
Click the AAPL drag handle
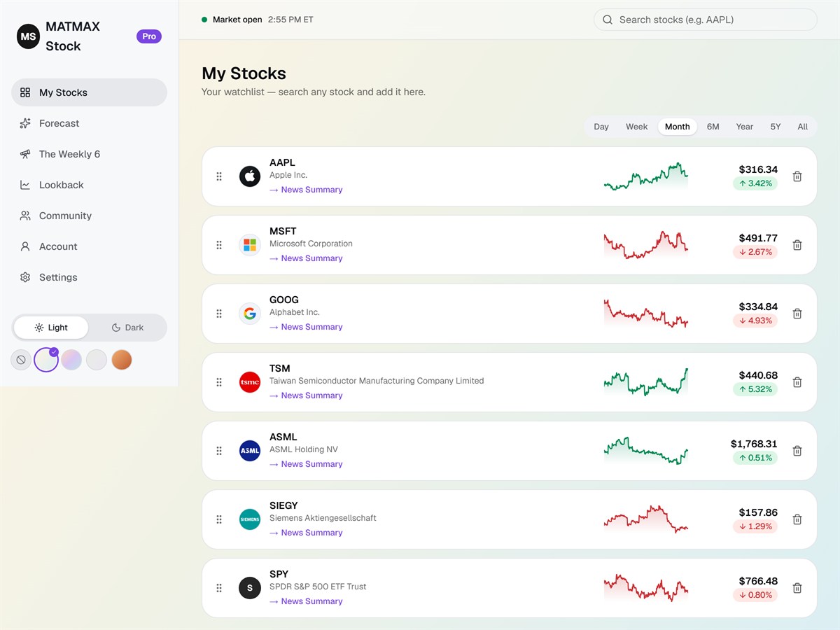tap(219, 176)
